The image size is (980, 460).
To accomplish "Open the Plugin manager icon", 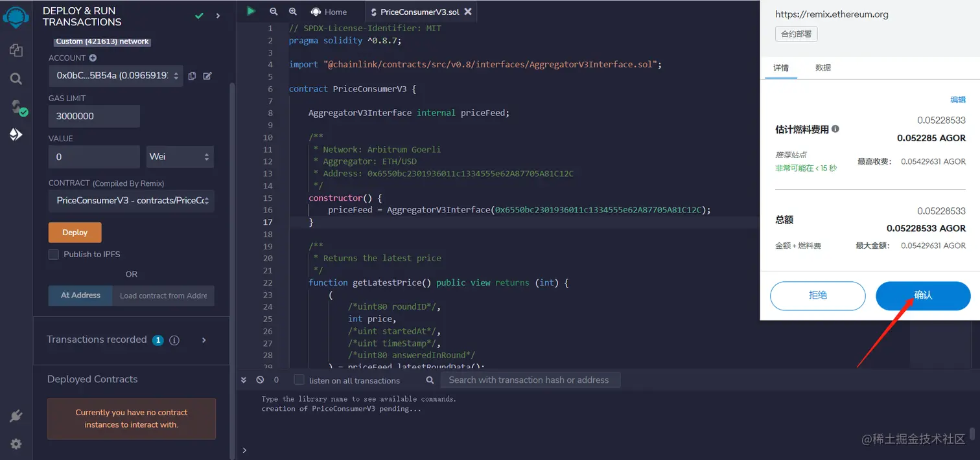I will point(16,416).
